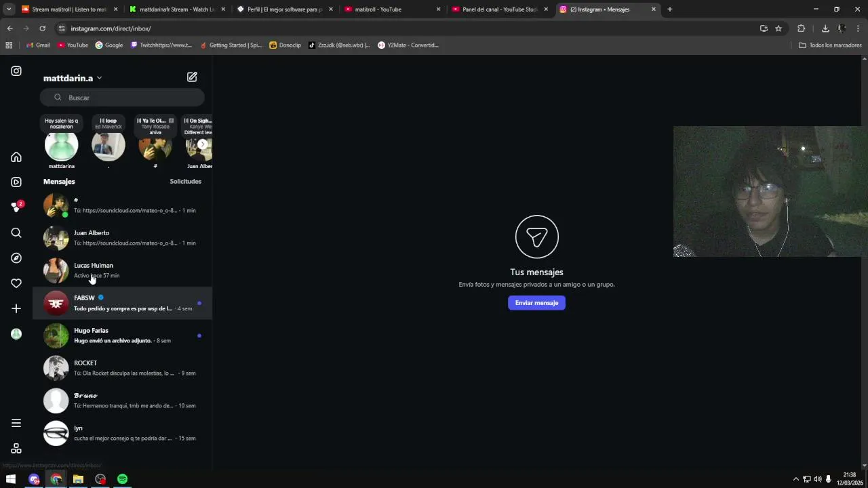Image resolution: width=868 pixels, height=488 pixels.
Task: Click Windows Start button
Action: pos(11,479)
